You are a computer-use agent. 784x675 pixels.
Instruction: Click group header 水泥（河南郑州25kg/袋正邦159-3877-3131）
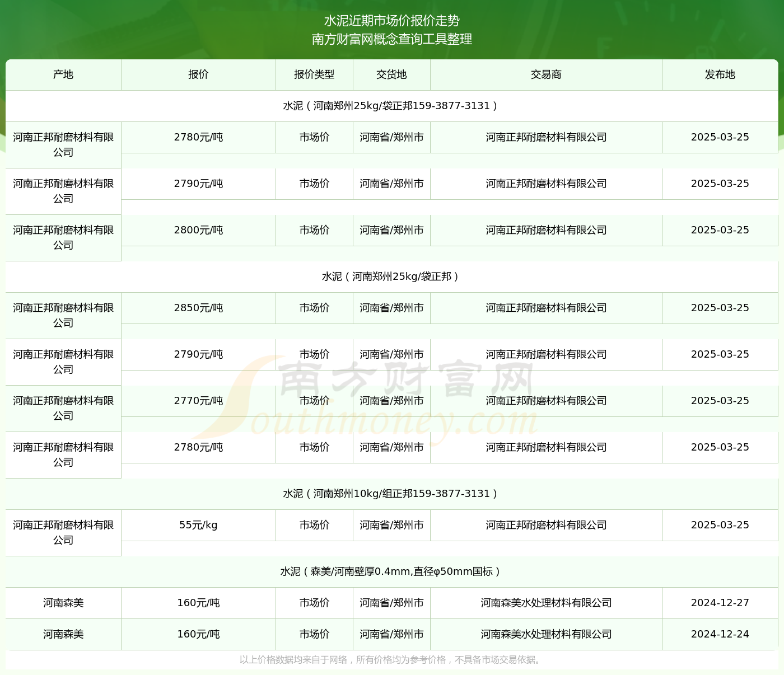coord(392,106)
